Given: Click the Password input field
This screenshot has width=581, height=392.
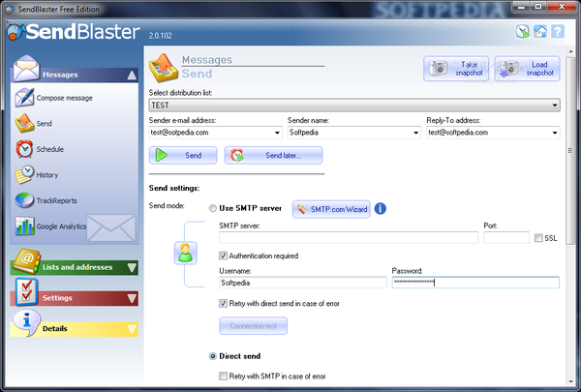Looking at the screenshot, I should [x=475, y=283].
